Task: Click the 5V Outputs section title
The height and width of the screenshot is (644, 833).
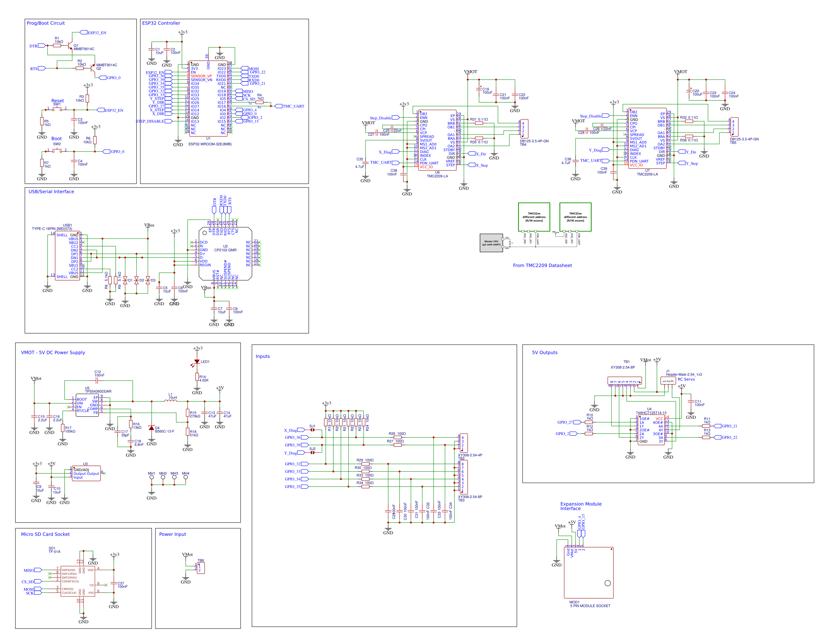Action: [545, 352]
